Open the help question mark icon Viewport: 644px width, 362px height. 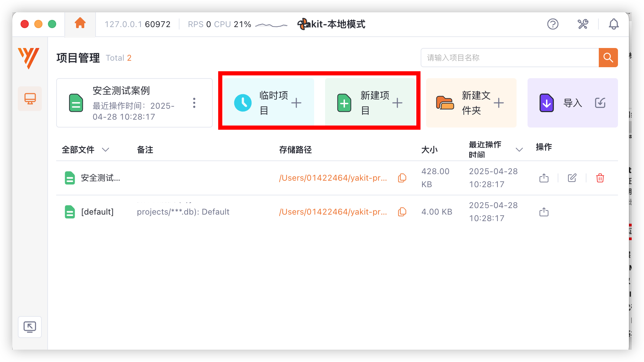pos(553,24)
